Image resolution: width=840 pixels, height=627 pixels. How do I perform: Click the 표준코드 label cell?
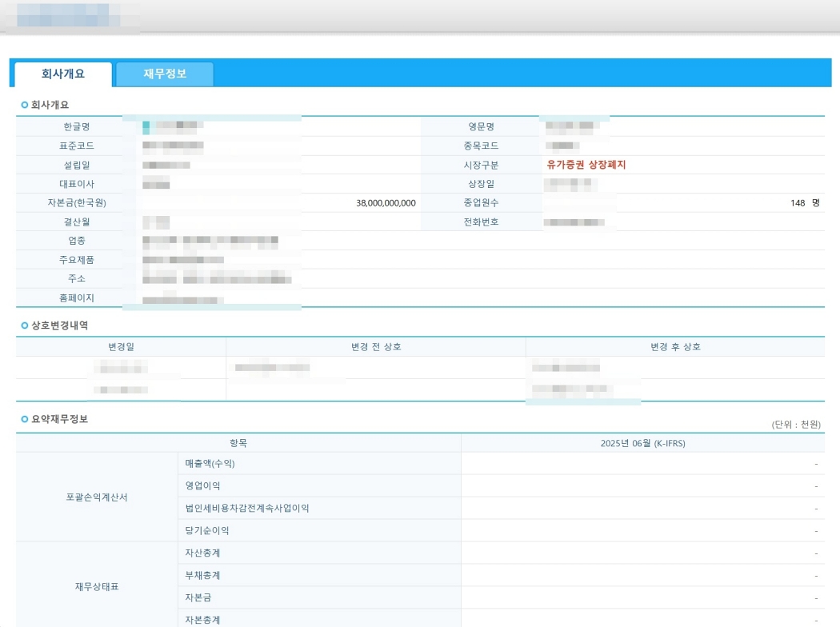point(77,146)
